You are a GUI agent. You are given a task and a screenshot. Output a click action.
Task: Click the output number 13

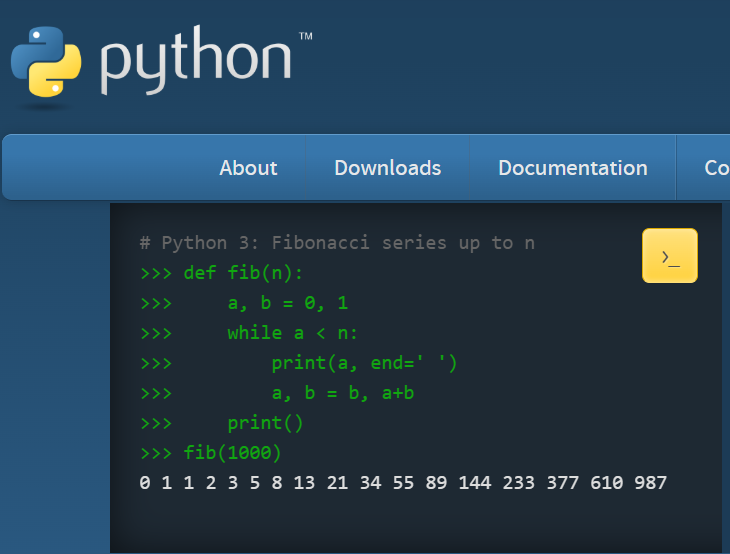[x=304, y=483]
